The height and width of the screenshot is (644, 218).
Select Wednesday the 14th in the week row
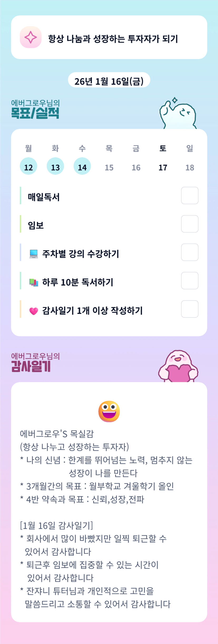(x=82, y=167)
